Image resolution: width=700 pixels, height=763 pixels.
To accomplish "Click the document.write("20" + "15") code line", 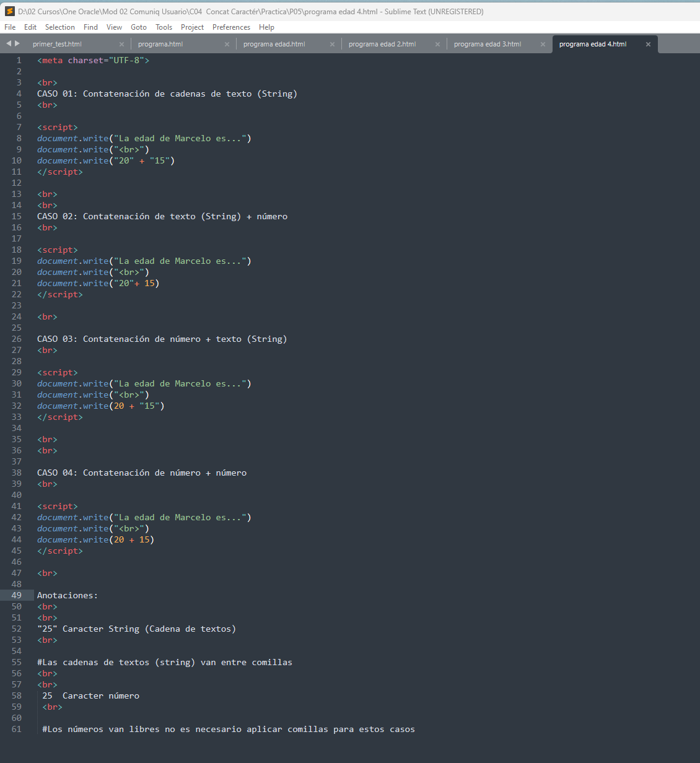I will 106,161.
